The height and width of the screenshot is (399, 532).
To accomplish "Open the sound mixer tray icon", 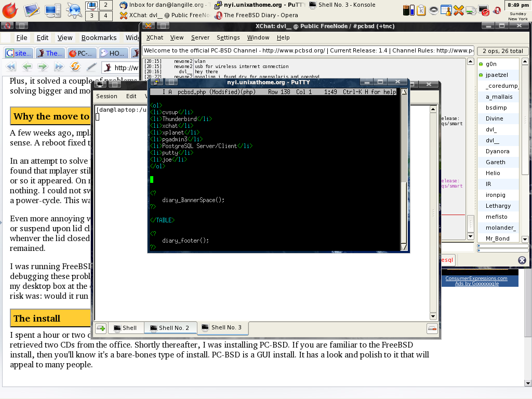I will [434, 10].
